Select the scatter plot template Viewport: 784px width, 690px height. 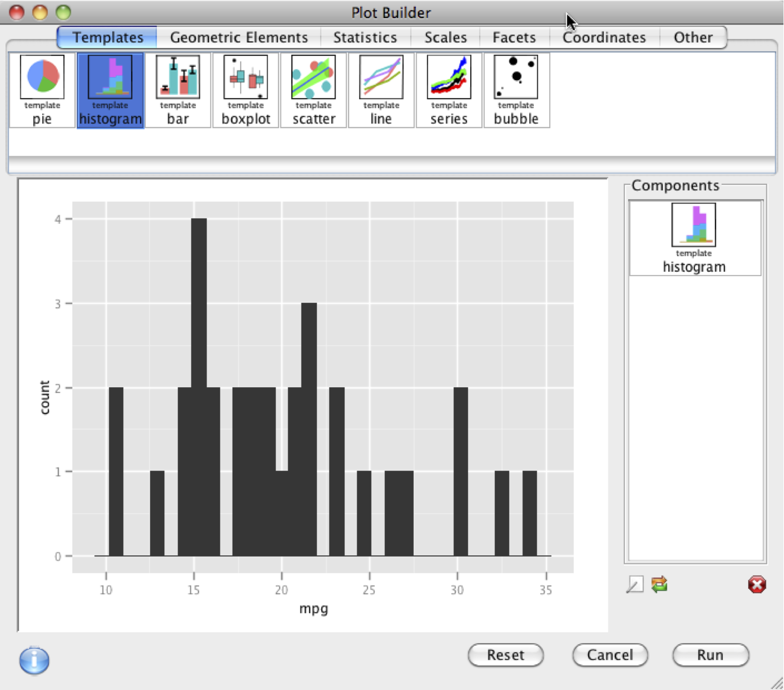pos(314,90)
